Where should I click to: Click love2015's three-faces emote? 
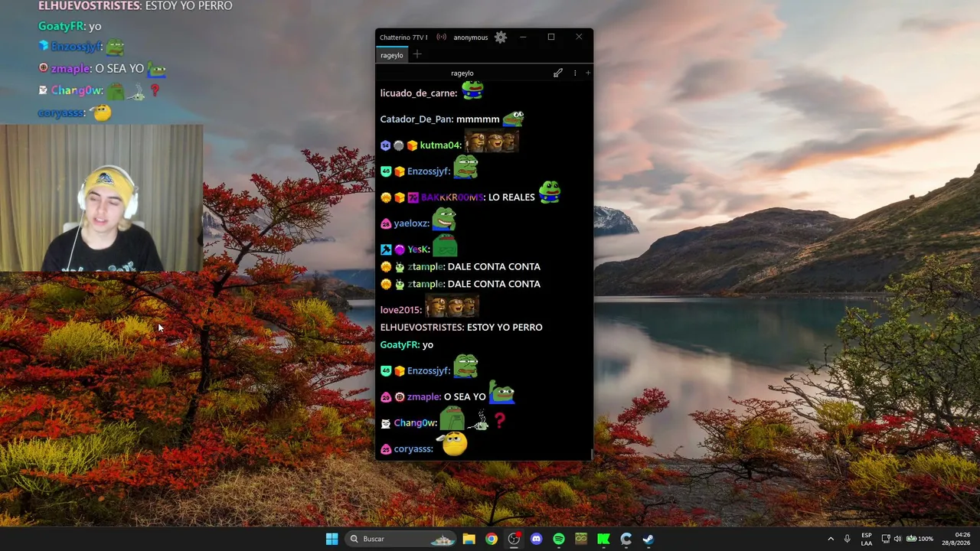click(x=452, y=306)
